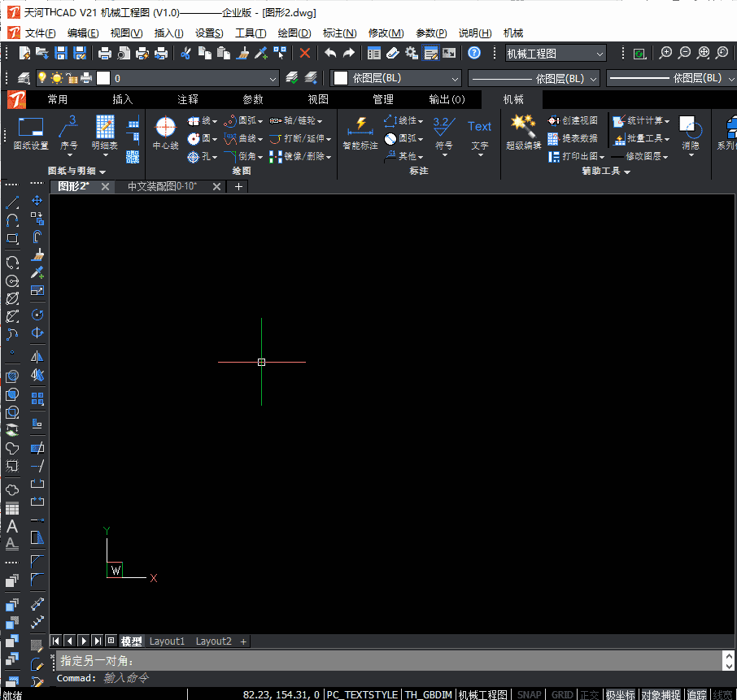737x700 pixels.
Task: Open the 标注(N) menu
Action: pos(339,33)
